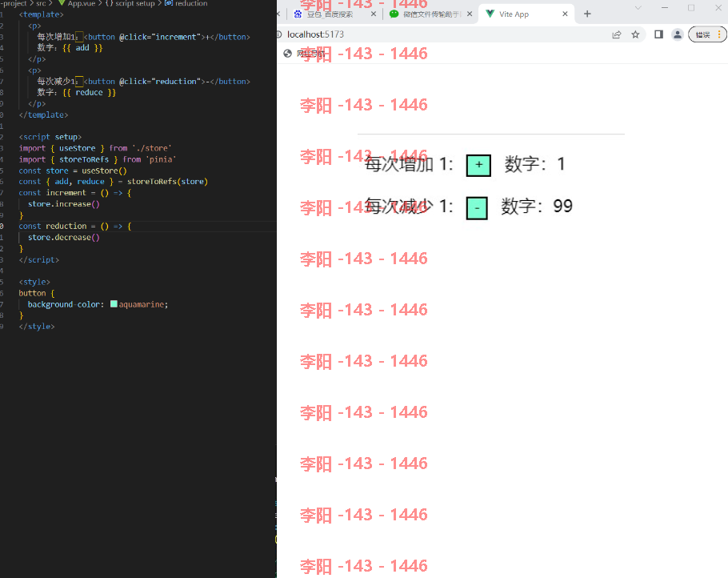Click the '{{ reduce }}' interpolation in code
Viewport: 728px width, 578px height.
tap(89, 92)
